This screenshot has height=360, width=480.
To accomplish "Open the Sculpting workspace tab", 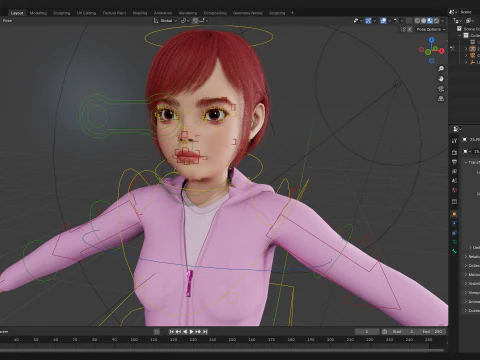I will point(62,13).
